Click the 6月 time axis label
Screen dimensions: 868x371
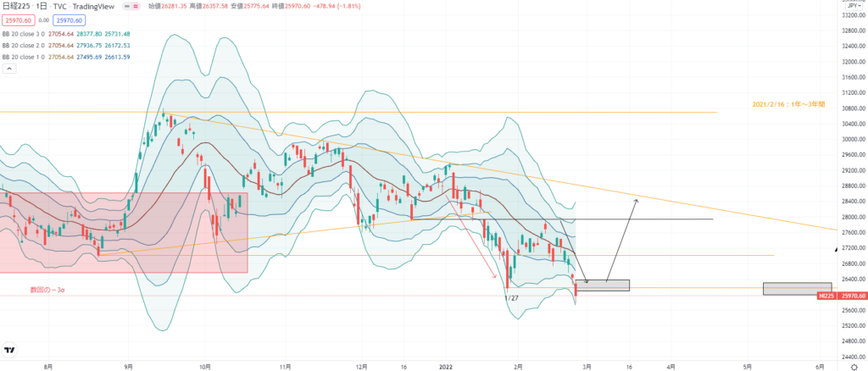(820, 367)
